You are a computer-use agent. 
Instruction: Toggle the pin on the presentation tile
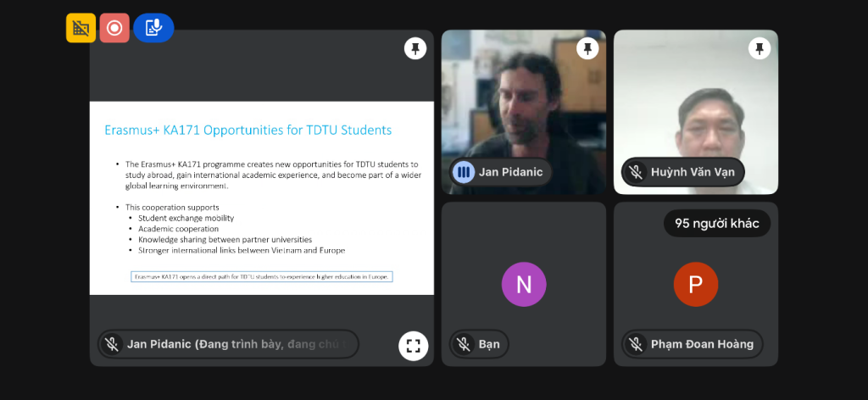pos(415,48)
